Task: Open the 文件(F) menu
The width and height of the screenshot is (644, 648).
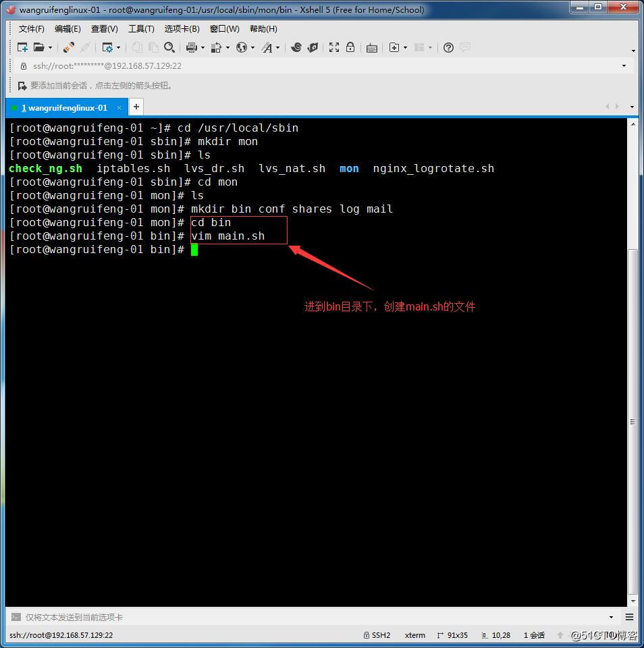Action: tap(32, 29)
